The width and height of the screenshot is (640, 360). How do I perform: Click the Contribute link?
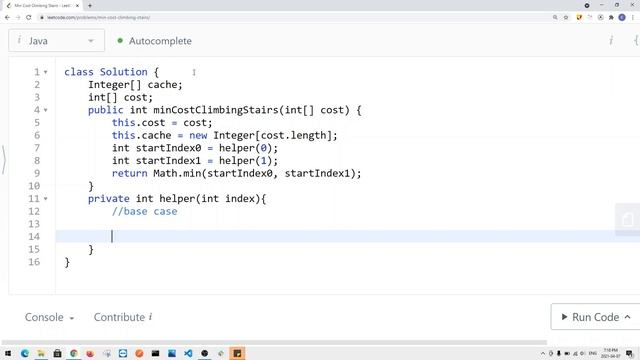(123, 317)
